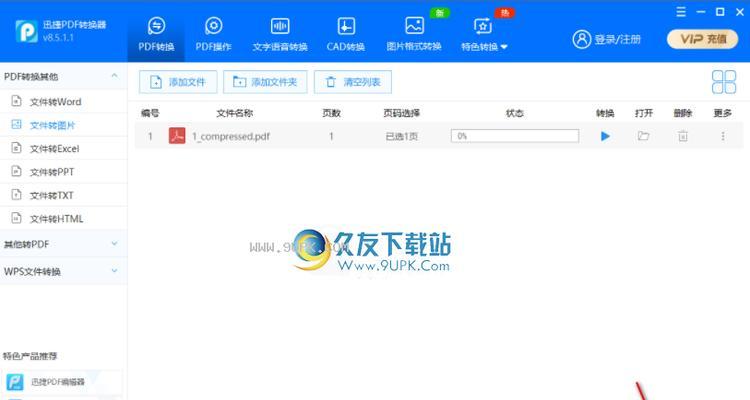Click the 页码选择 column header

[x=401, y=113]
